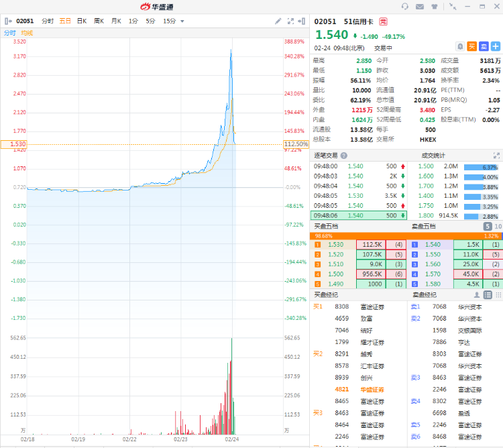
Task: Click the 成交量 value 3181万
Action: point(490,60)
